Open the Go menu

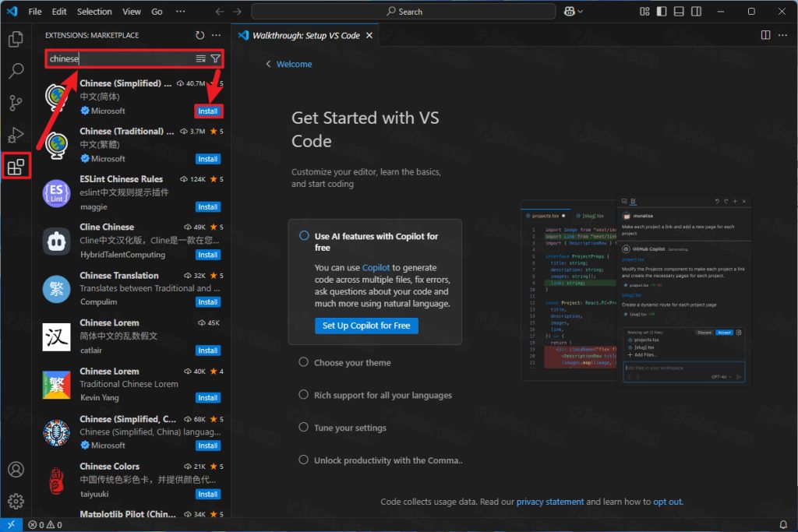(x=157, y=12)
